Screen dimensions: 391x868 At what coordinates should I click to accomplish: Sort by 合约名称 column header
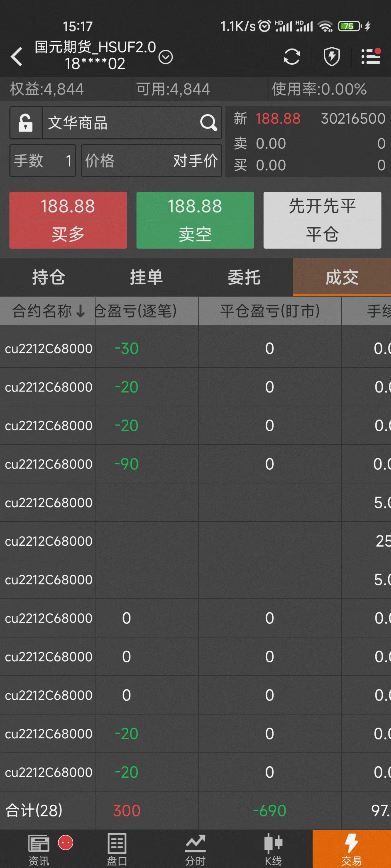pyautogui.click(x=48, y=311)
